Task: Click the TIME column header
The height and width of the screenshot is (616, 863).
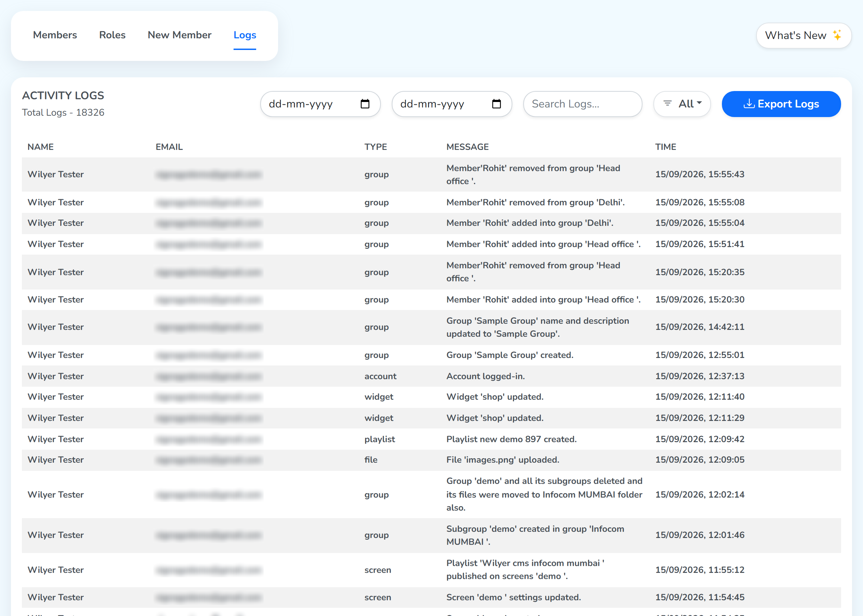Action: pyautogui.click(x=666, y=147)
